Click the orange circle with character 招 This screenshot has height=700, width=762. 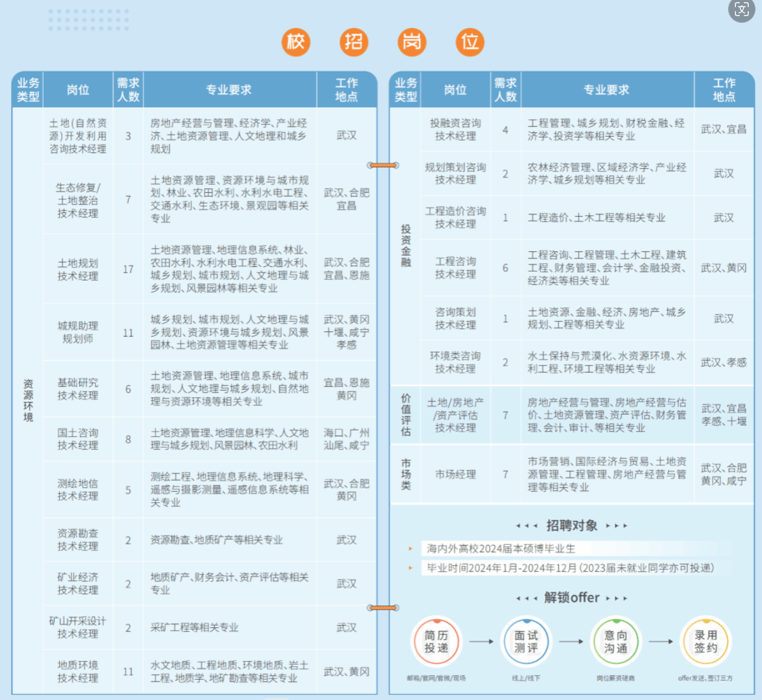pos(354,42)
